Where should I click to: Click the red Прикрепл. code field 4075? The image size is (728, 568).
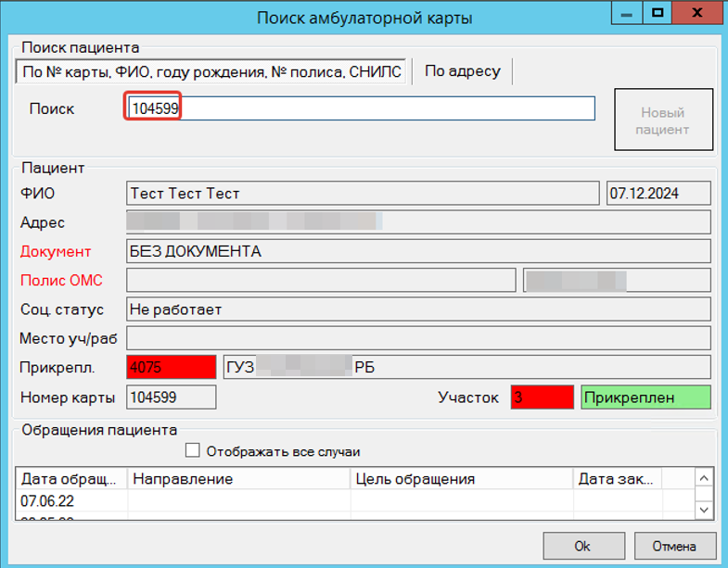(x=171, y=367)
